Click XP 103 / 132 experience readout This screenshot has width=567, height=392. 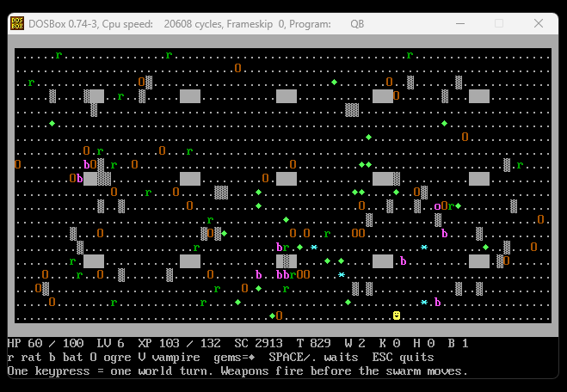click(x=179, y=343)
